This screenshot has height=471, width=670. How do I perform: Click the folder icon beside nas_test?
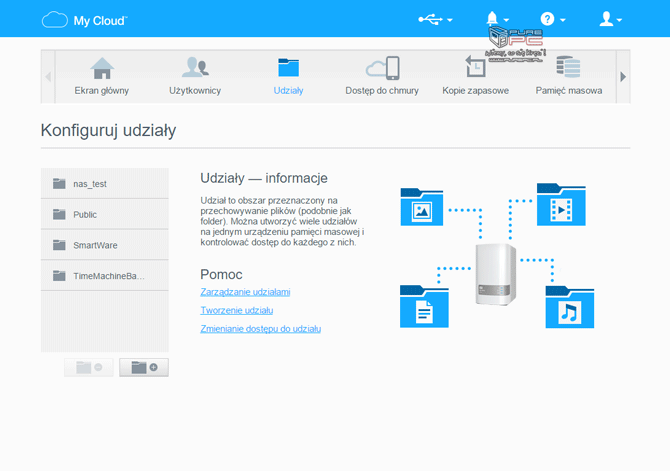point(59,183)
